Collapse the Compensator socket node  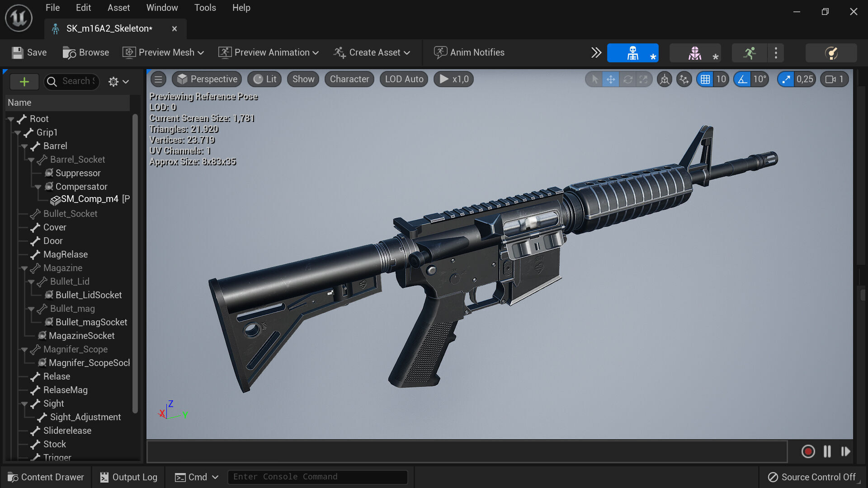[x=38, y=187]
